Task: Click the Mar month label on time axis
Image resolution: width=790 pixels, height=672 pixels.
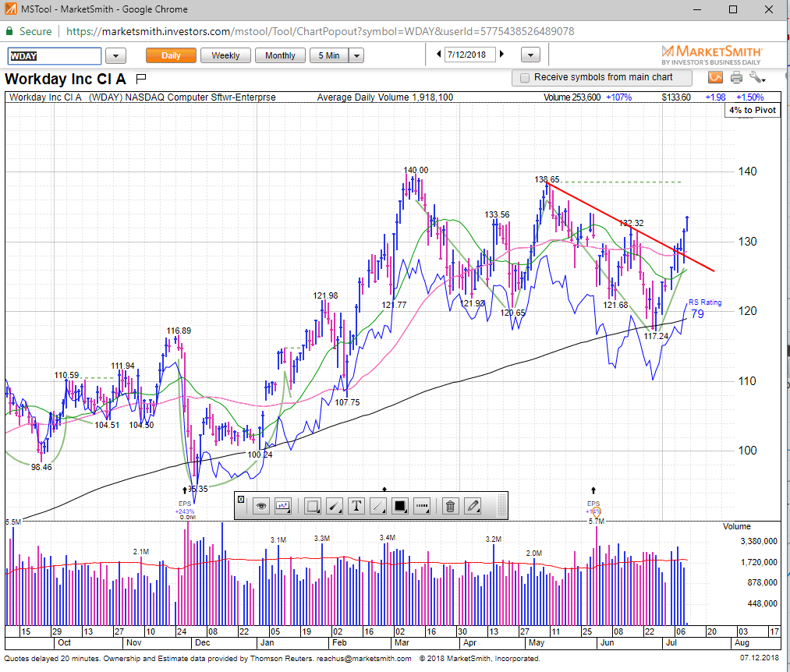Action: (402, 643)
